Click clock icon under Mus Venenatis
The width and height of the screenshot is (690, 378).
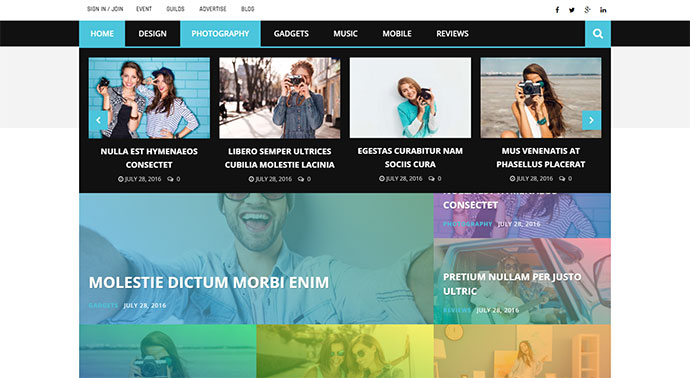tap(512, 179)
